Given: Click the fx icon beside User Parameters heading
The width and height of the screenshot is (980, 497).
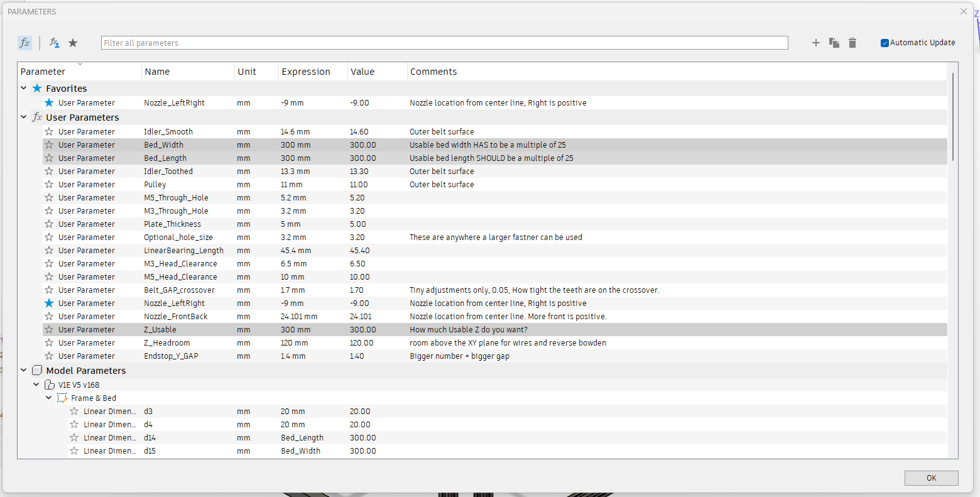Looking at the screenshot, I should [36, 117].
